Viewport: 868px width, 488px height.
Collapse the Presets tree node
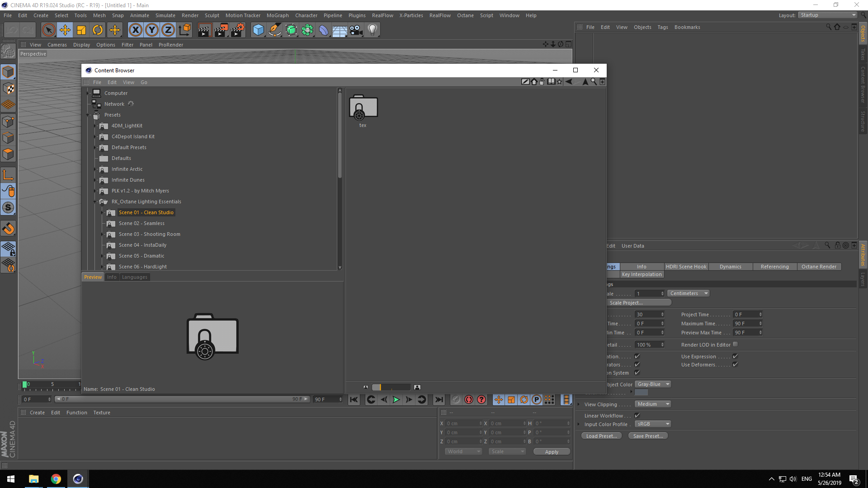tap(89, 115)
